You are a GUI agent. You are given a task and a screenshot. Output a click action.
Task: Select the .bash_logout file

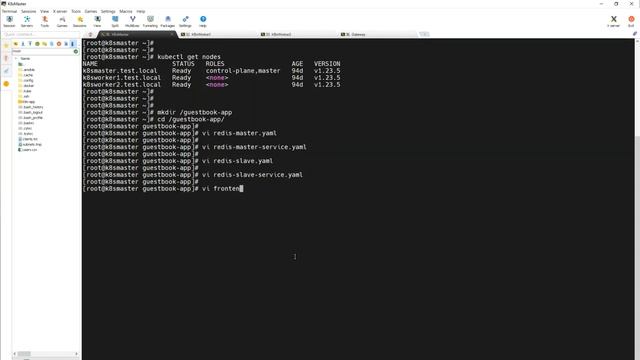coord(31,112)
